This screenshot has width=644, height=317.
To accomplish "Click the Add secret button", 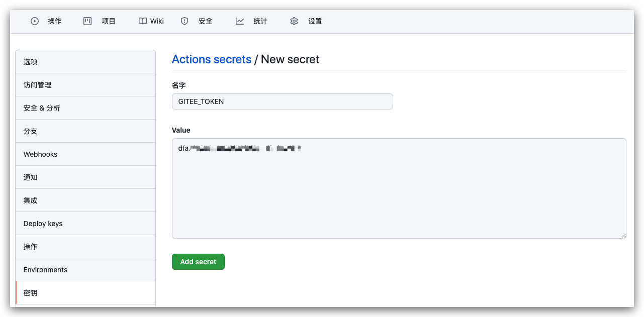I will pos(198,262).
